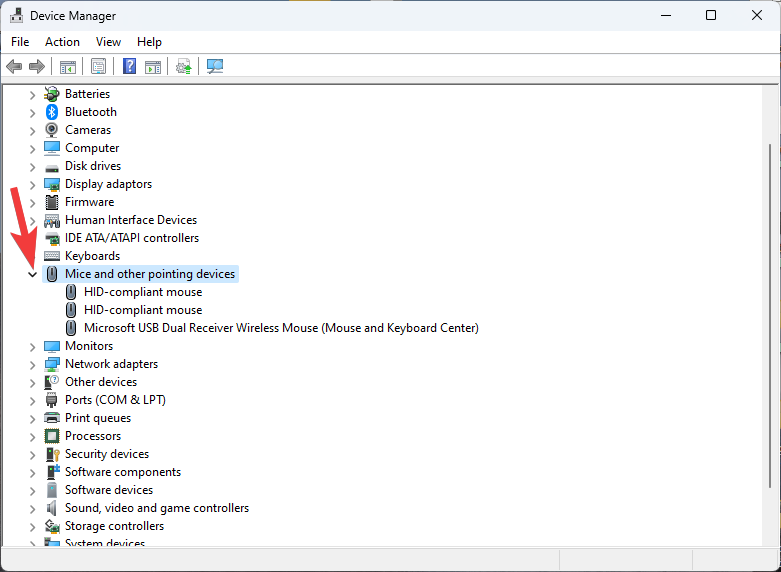781x572 pixels.
Task: Select the 'Human Interface Devices' text
Action: tap(131, 220)
